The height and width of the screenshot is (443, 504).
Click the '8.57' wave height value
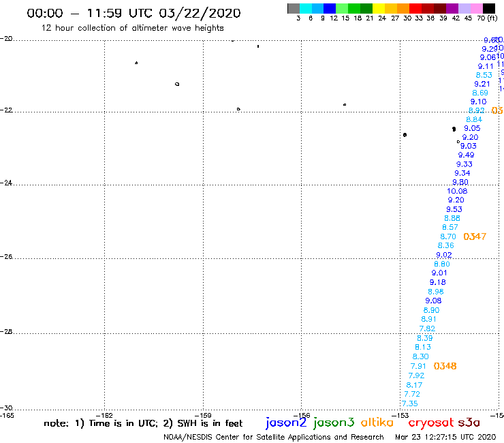pyautogui.click(x=450, y=228)
